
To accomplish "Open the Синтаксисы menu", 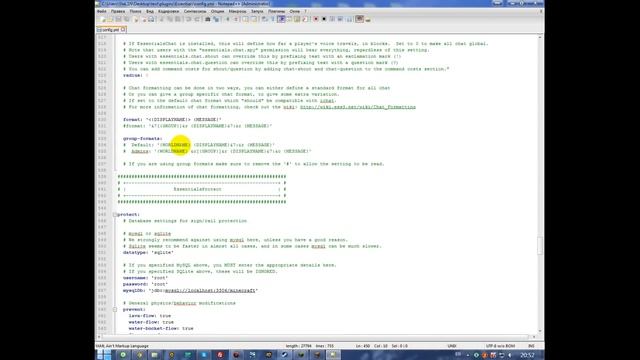I will click(x=195, y=11).
